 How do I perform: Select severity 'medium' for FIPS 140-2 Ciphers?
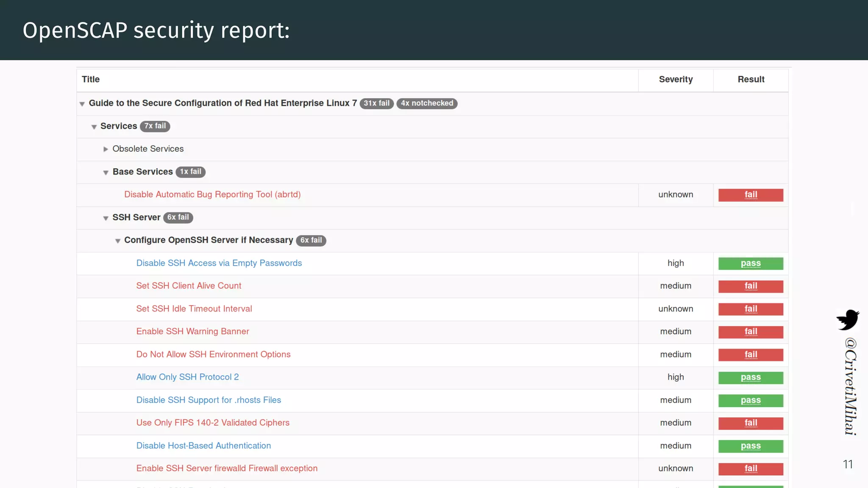tap(676, 423)
